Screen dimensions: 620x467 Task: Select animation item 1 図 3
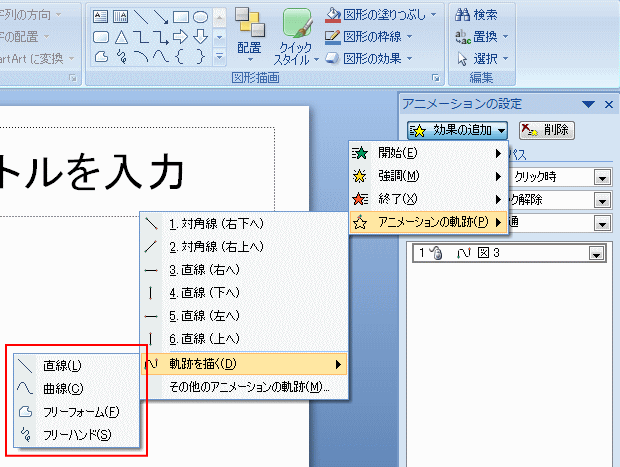(509, 253)
